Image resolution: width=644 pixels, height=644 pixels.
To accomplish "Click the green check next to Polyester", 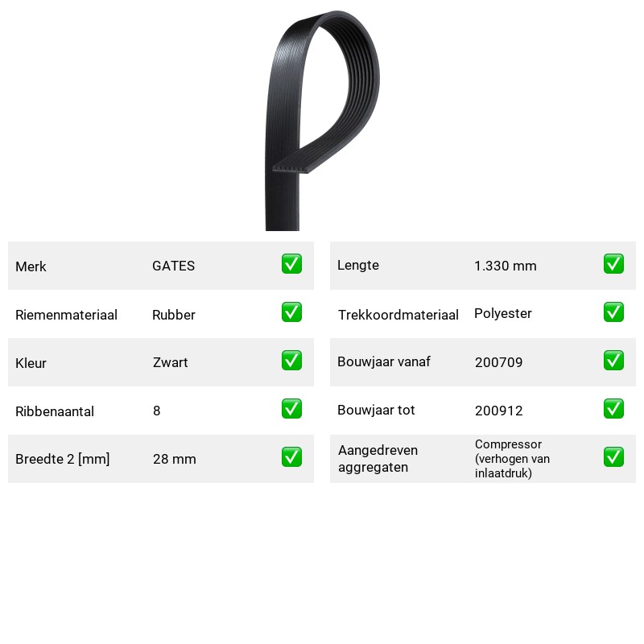I will coord(613,312).
